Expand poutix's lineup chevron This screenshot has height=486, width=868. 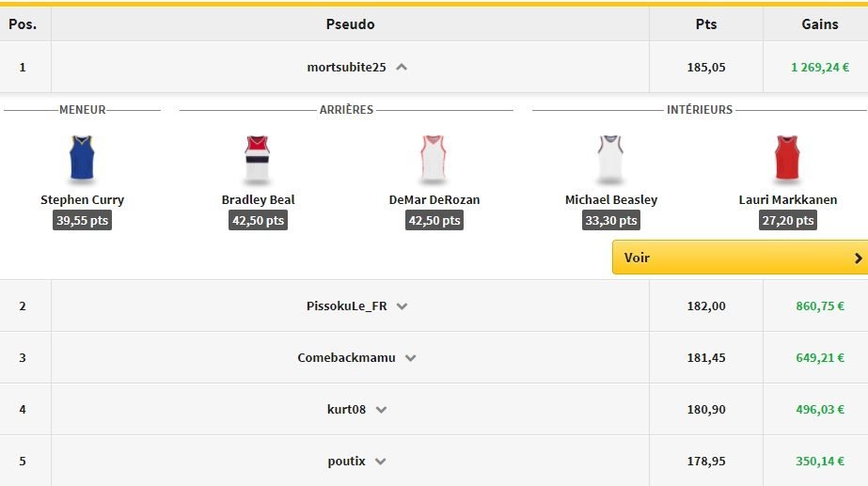pos(380,462)
